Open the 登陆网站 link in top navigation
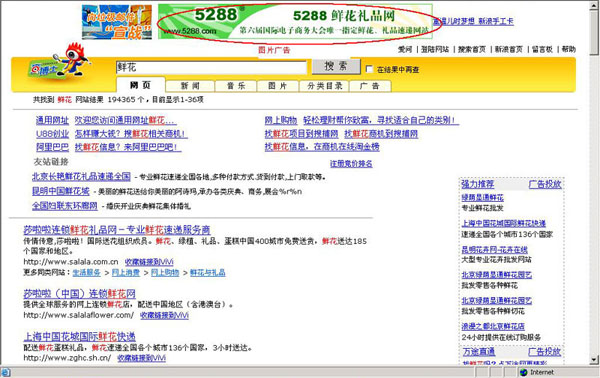Screen dimensions: 600x378 [435, 49]
